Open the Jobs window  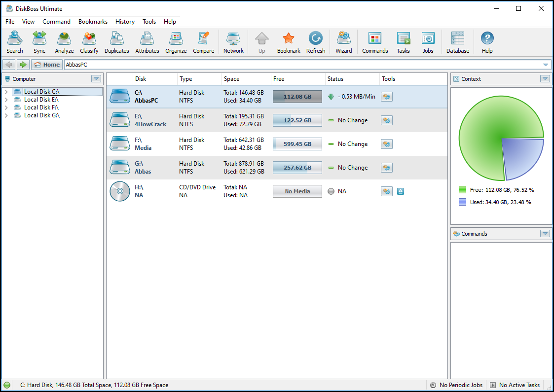click(x=428, y=42)
